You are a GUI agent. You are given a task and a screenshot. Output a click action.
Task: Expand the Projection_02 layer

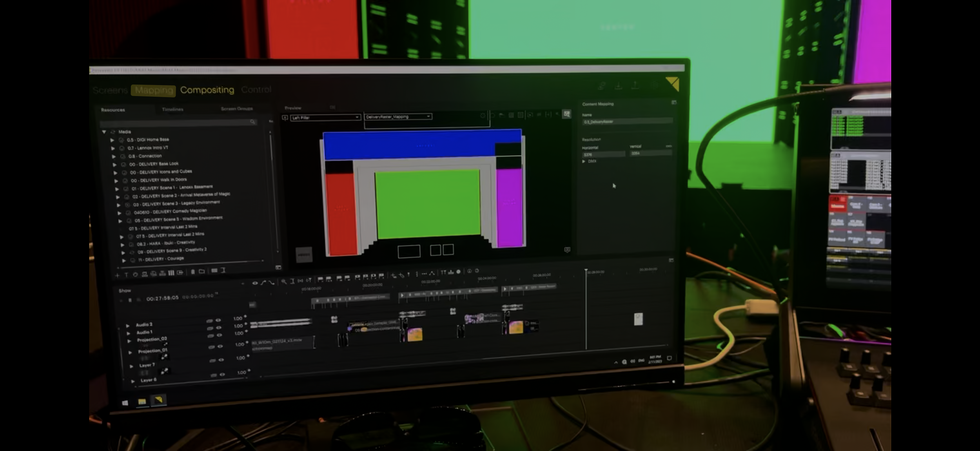(x=129, y=341)
